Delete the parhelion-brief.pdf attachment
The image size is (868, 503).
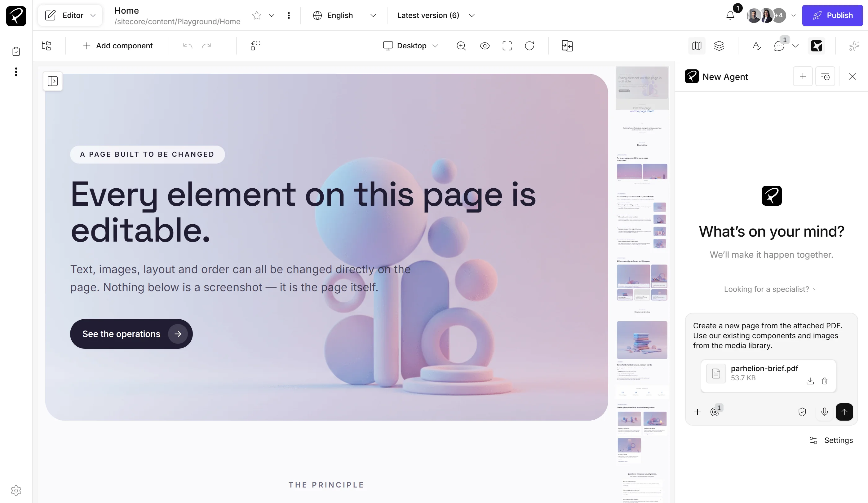825,381
